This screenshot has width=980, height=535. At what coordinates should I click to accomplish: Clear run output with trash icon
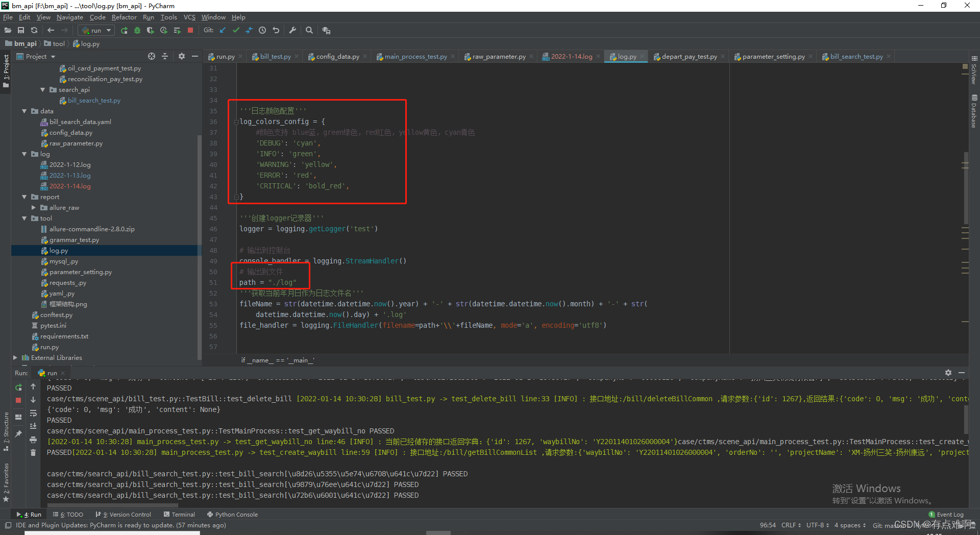pos(33,453)
